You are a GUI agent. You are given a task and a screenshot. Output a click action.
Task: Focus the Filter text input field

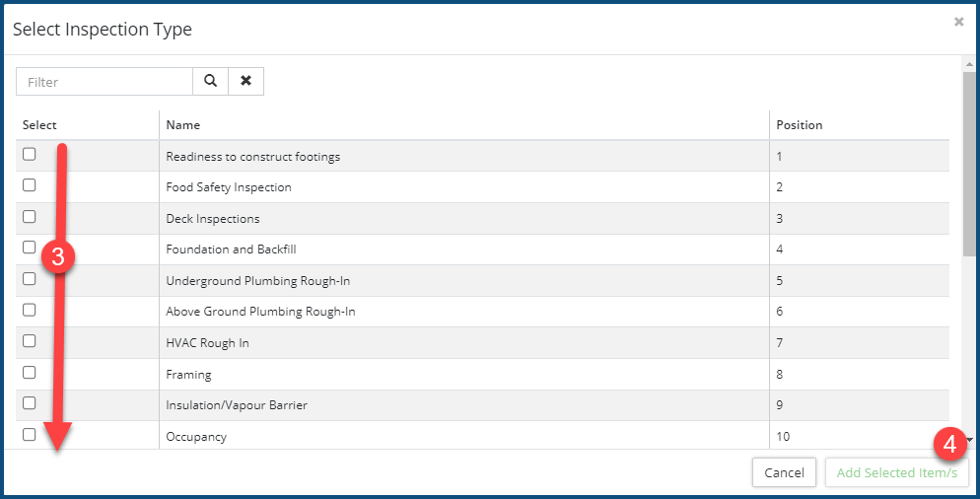[x=105, y=82]
